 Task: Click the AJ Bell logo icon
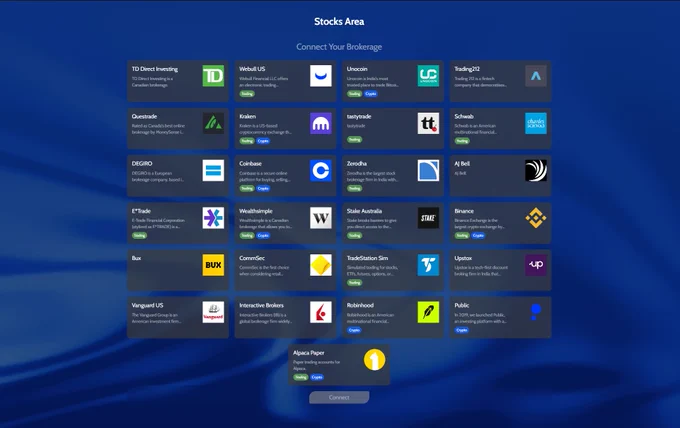click(x=536, y=170)
